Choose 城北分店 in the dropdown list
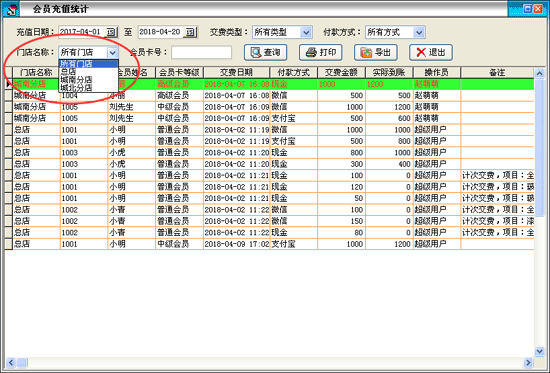 pyautogui.click(x=88, y=87)
